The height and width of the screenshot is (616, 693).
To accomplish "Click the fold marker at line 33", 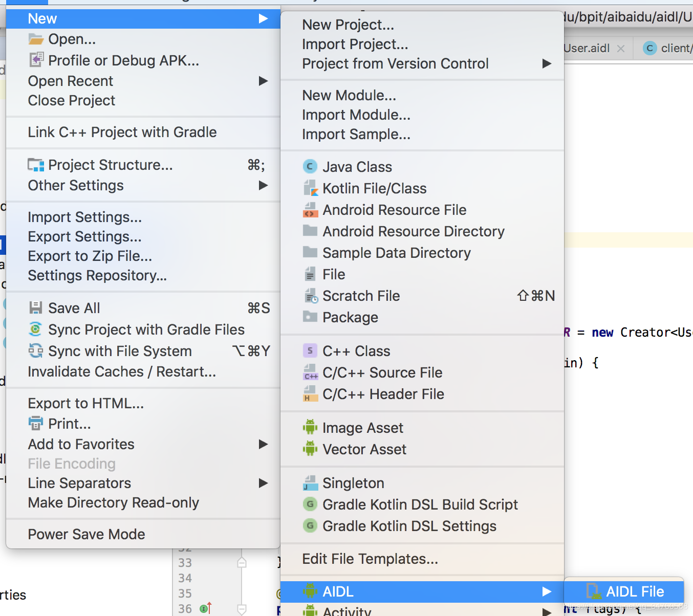I will (242, 563).
